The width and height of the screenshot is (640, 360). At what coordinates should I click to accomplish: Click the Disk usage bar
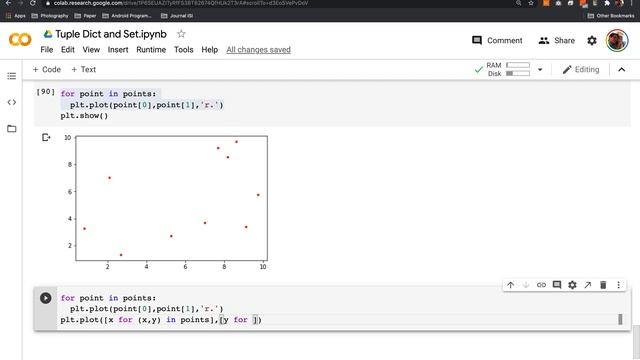click(518, 73)
